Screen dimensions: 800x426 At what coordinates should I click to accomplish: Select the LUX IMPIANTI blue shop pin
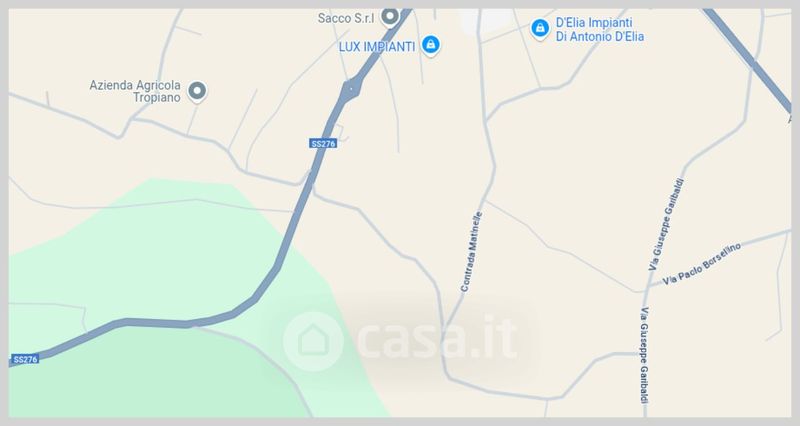(431, 45)
